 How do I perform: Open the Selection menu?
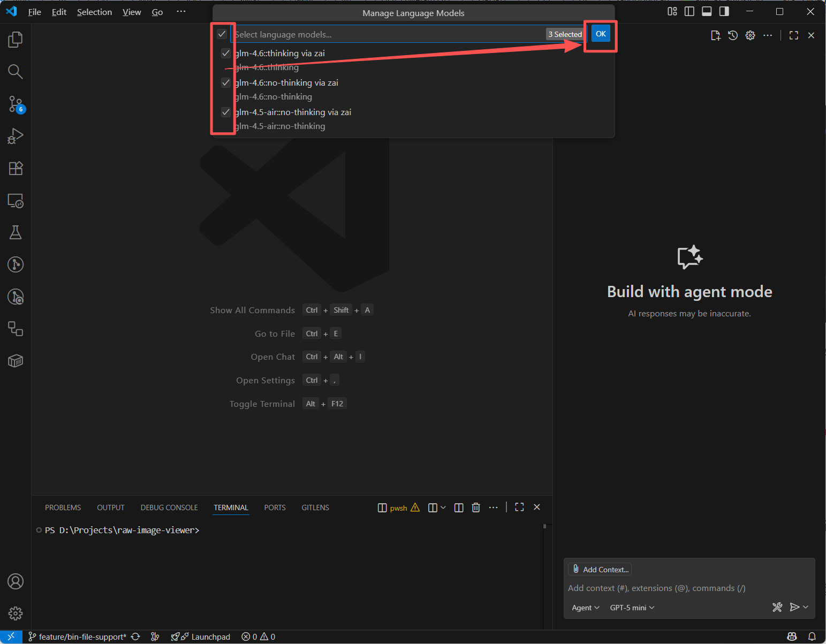(95, 12)
